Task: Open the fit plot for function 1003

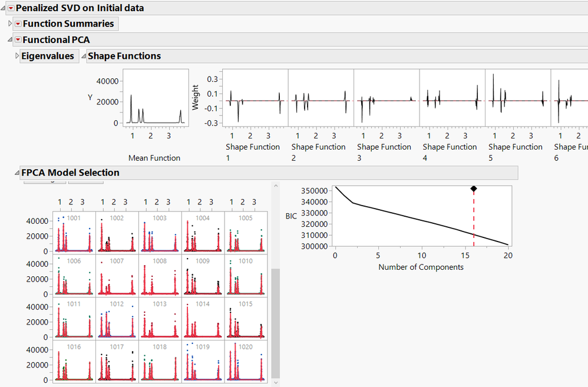Action: click(160, 233)
